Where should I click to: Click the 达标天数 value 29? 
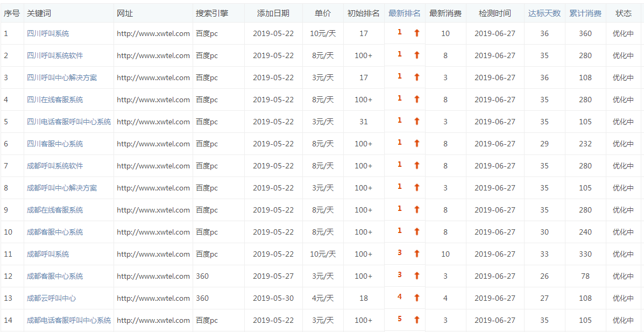pyautogui.click(x=544, y=144)
